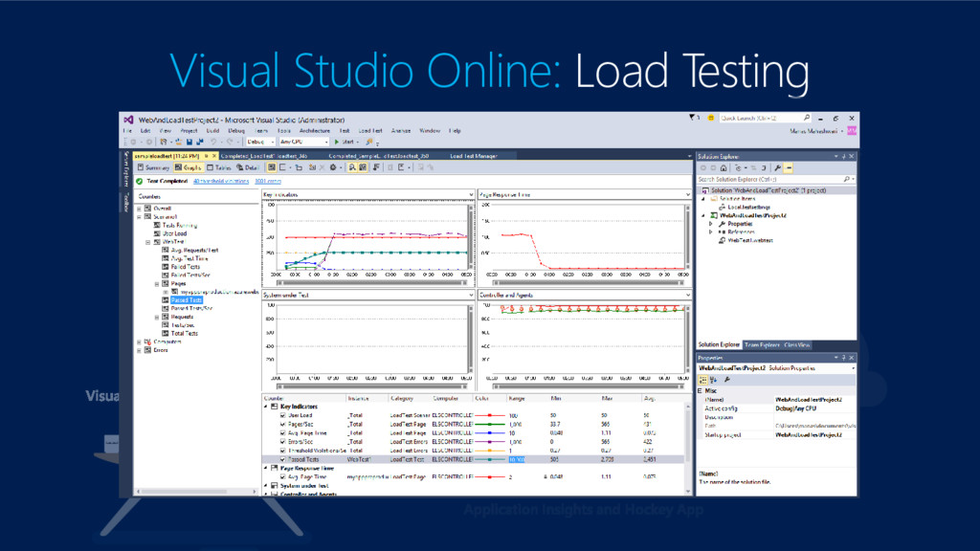
Task: Switch to the Team Explorer tab
Action: (763, 344)
